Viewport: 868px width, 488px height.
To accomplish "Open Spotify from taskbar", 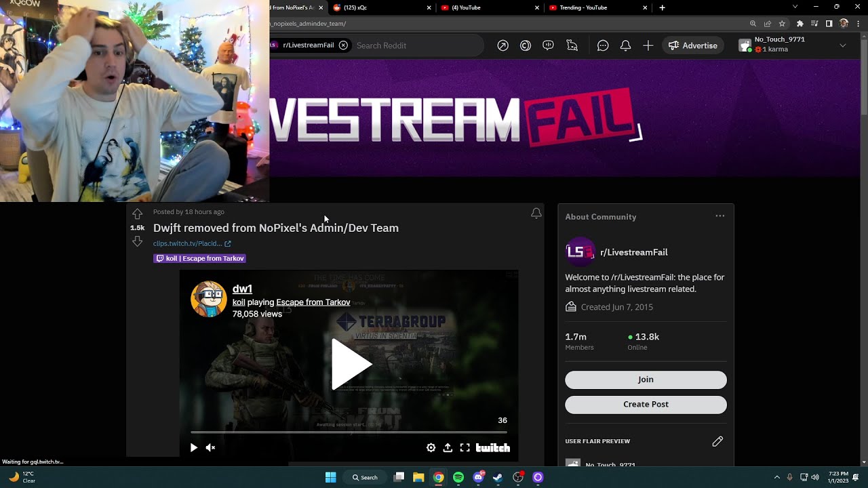I will point(458,477).
